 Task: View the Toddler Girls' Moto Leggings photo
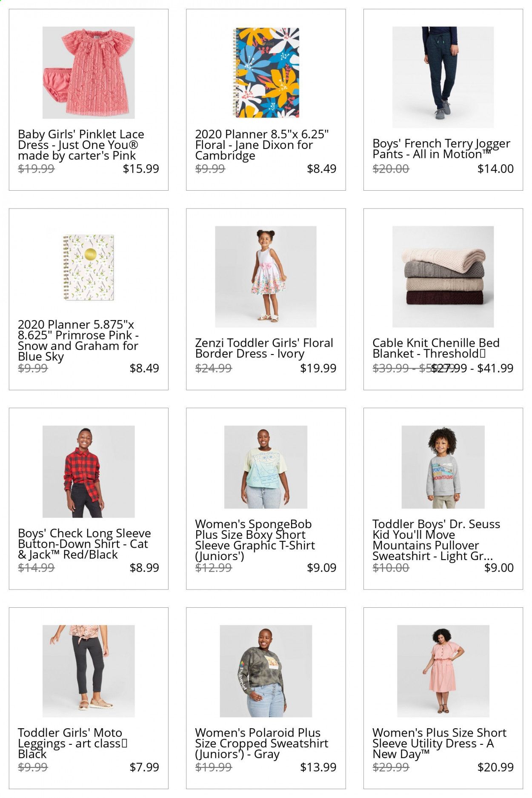[89, 671]
